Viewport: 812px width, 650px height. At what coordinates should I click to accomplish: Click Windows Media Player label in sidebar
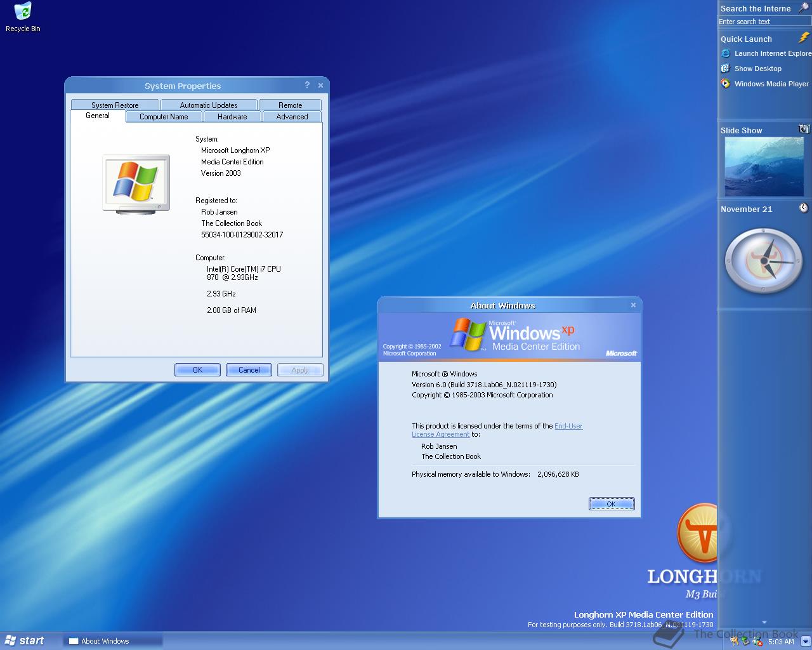tap(771, 84)
